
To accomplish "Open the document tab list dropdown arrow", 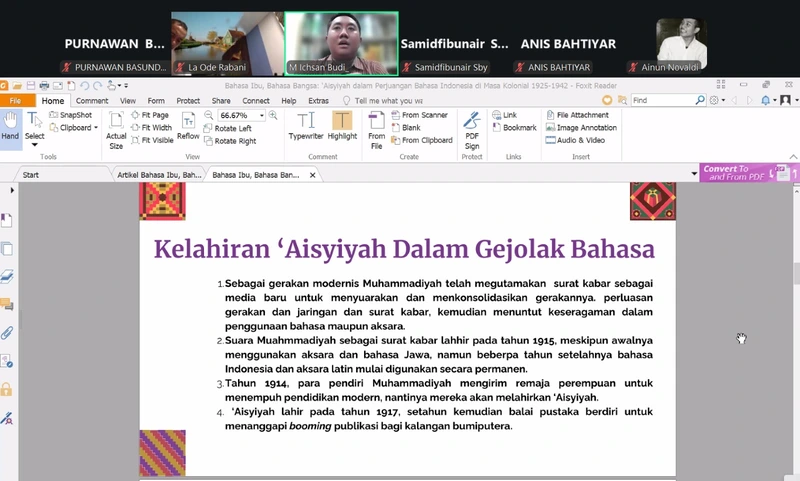I will pyautogui.click(x=694, y=174).
